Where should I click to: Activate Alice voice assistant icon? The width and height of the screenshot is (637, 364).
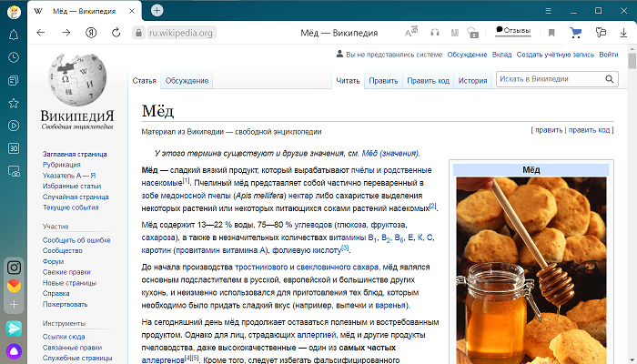click(x=14, y=351)
